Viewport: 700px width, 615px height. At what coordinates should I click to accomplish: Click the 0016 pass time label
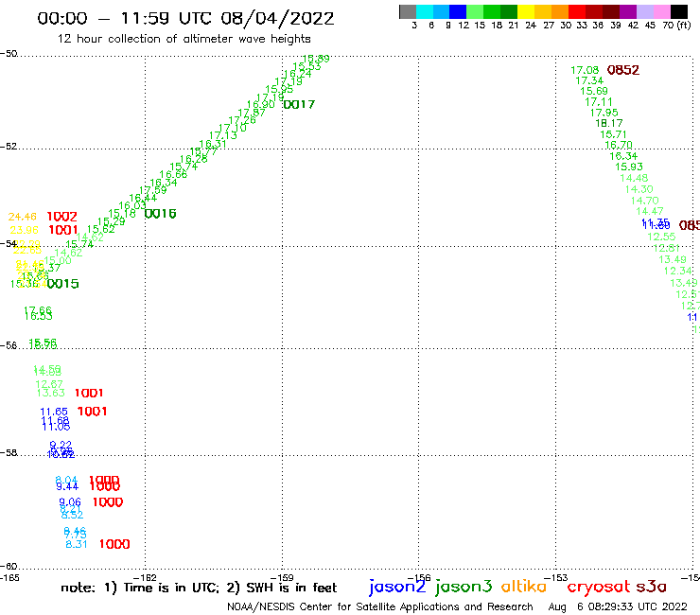161,214
